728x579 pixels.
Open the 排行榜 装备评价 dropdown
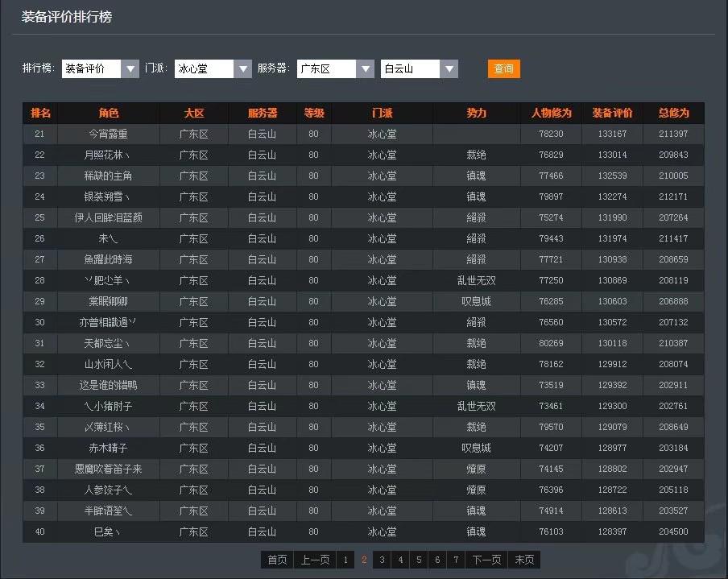pyautogui.click(x=100, y=69)
